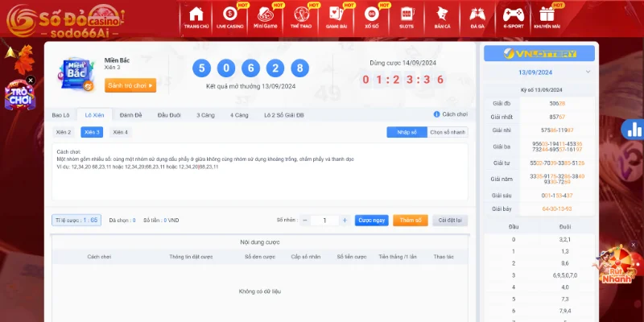Image resolution: width=644 pixels, height=322 pixels.
Task: Click the Thêm số button
Action: [x=411, y=220]
